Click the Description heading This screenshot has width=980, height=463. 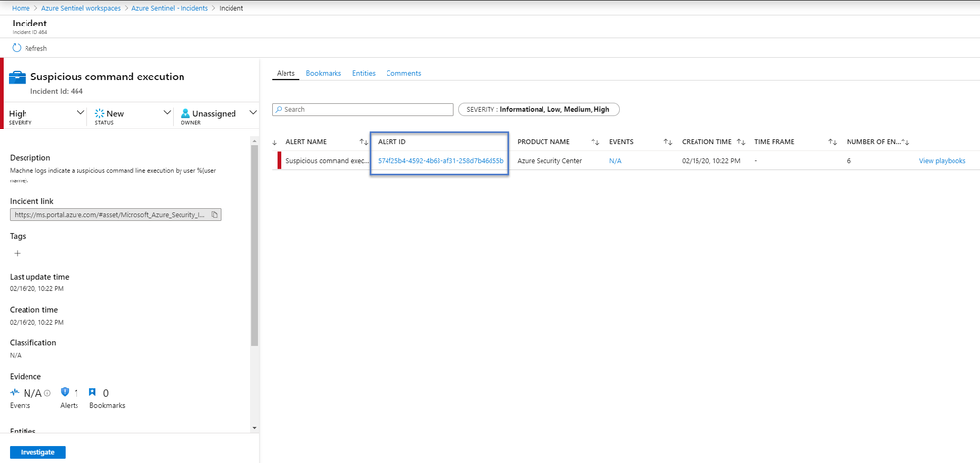30,158
